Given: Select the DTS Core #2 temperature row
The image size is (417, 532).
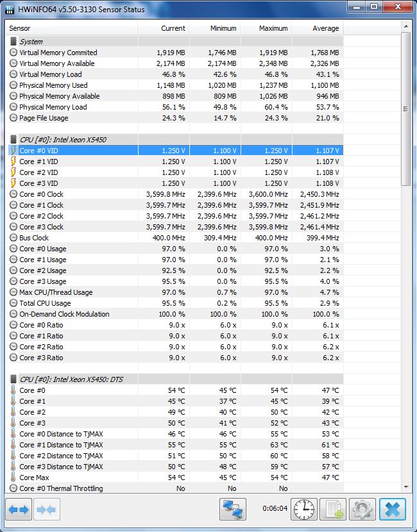Looking at the screenshot, I should click(174, 412).
